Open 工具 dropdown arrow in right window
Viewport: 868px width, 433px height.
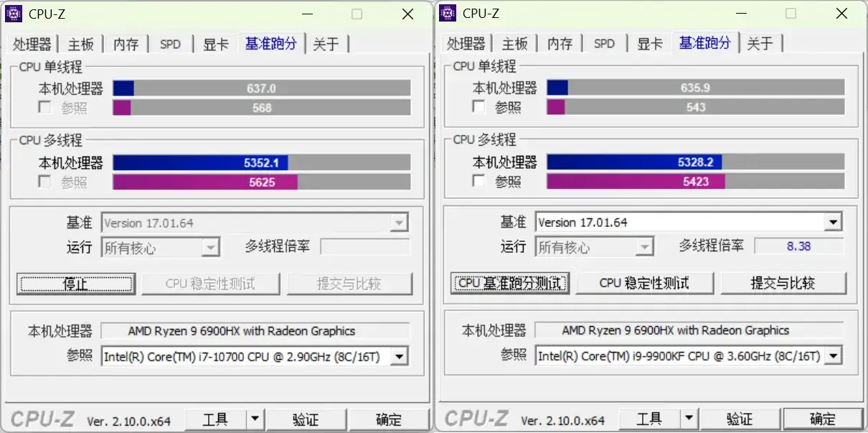point(689,419)
